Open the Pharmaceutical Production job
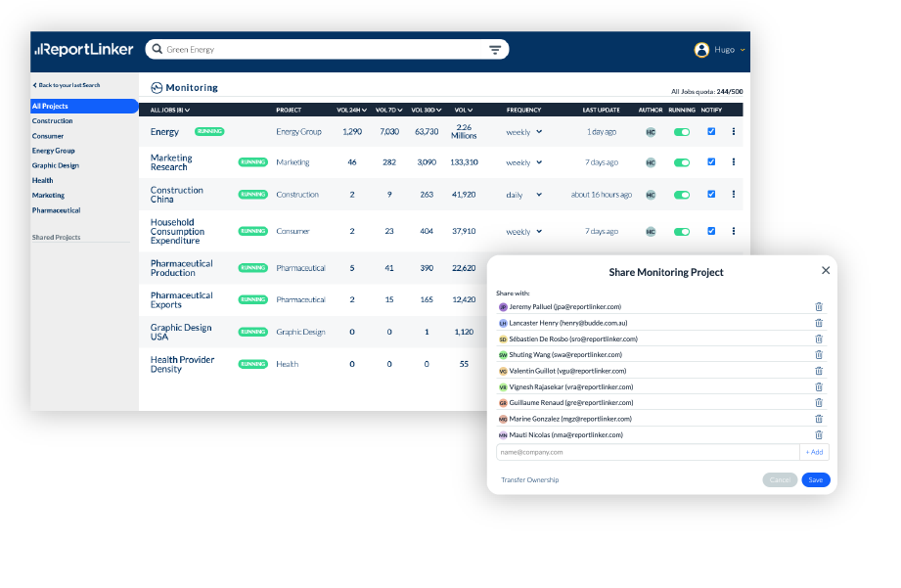901x588 pixels. coord(182,268)
